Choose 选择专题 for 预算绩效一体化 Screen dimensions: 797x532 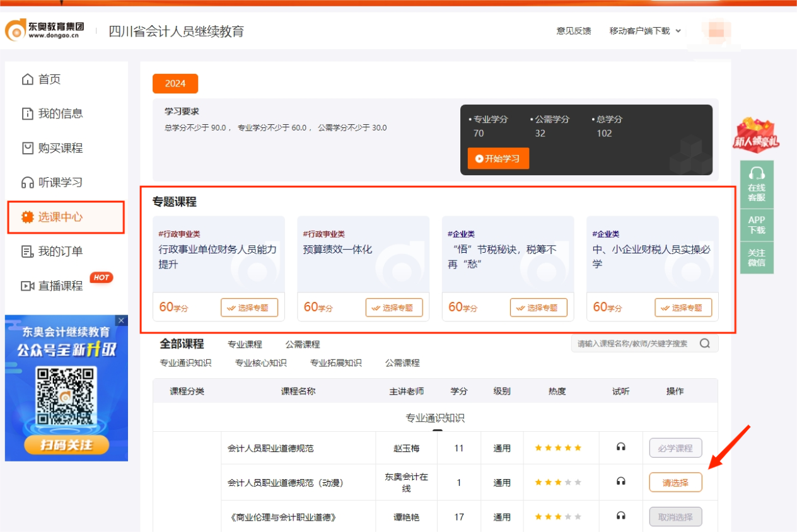click(x=394, y=308)
